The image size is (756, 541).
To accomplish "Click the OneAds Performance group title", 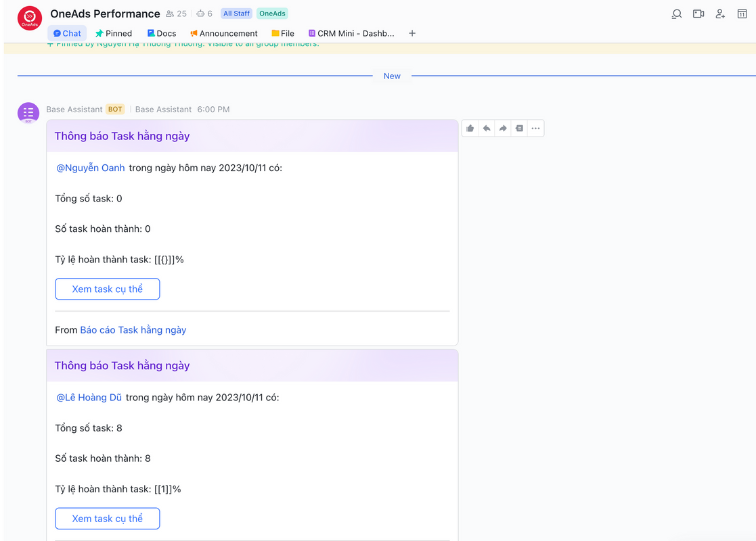I will (105, 14).
